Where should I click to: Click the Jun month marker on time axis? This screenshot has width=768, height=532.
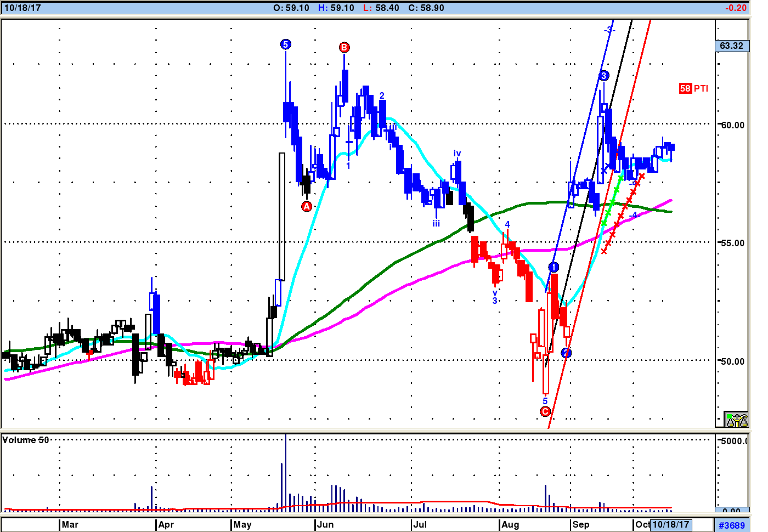[325, 524]
